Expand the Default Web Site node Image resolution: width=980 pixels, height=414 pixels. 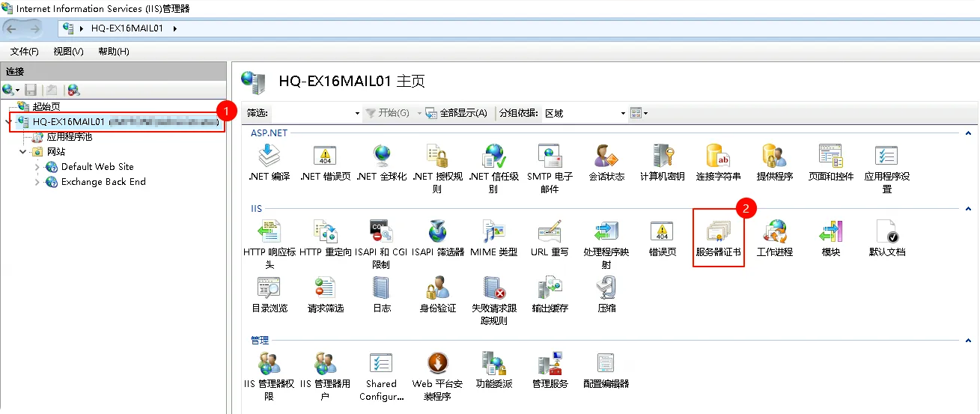point(37,167)
